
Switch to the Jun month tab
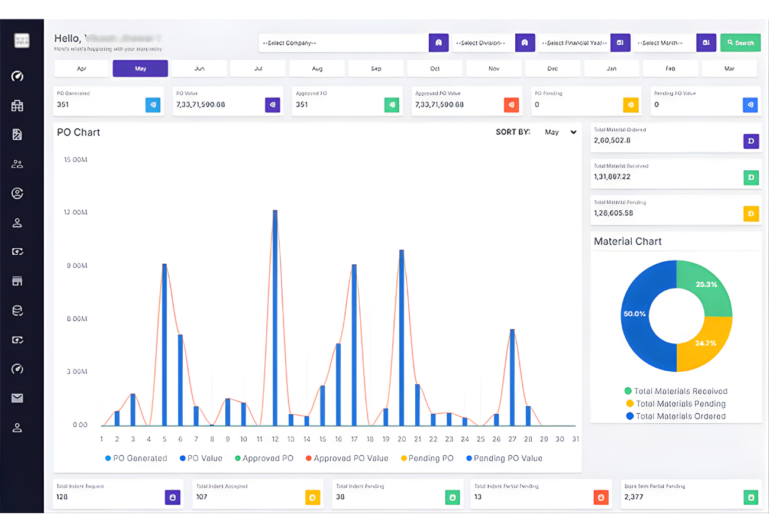[199, 69]
